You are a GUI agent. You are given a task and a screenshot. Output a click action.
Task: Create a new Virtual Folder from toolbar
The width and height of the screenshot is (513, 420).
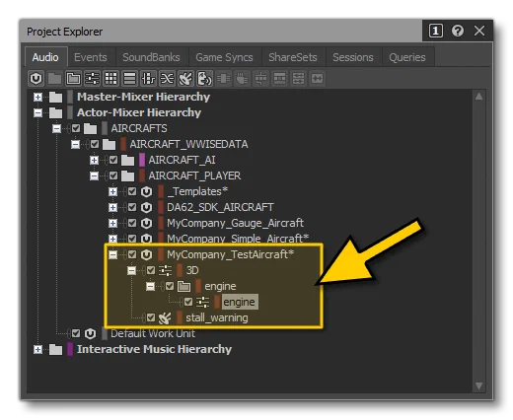coord(73,79)
